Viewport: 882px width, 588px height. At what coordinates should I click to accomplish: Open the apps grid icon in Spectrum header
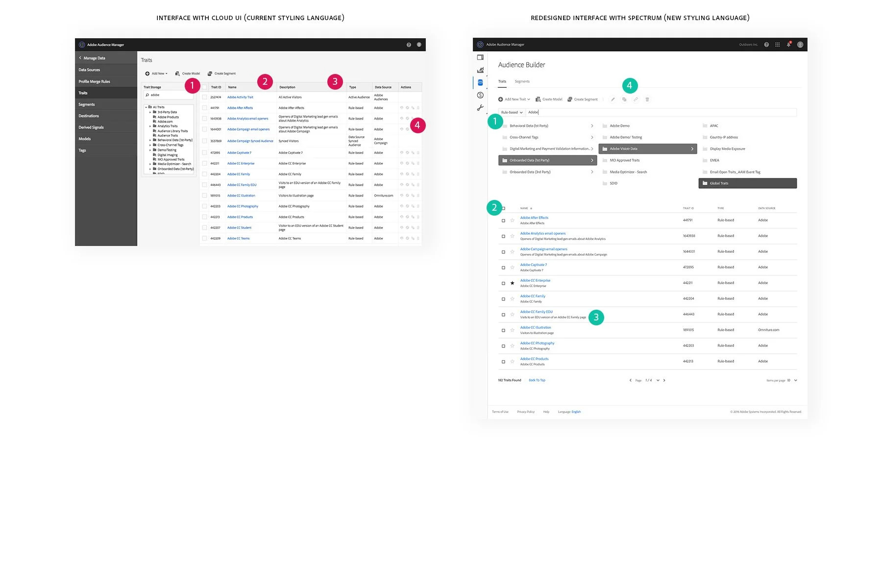pos(777,45)
